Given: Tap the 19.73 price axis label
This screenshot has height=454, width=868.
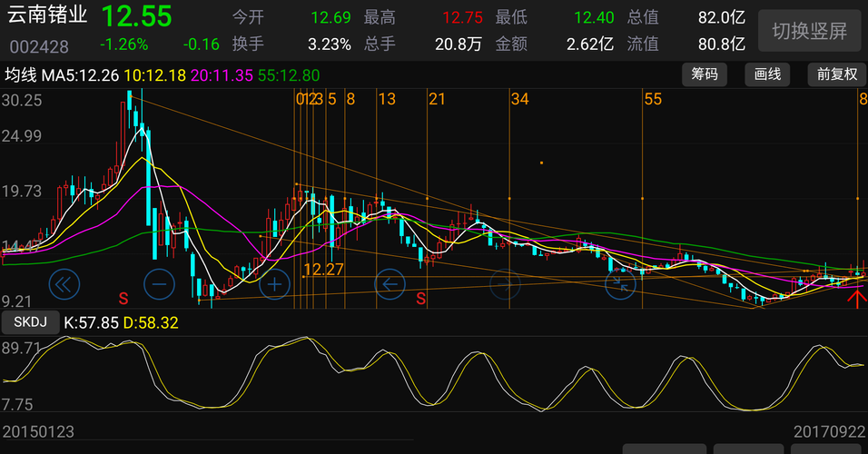Looking at the screenshot, I should click(x=22, y=191).
